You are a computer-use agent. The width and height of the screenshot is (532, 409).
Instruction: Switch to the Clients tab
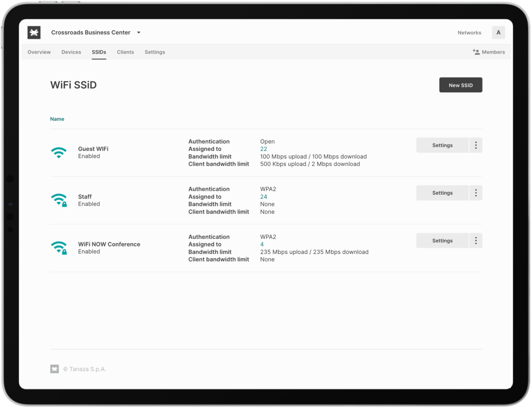(125, 52)
